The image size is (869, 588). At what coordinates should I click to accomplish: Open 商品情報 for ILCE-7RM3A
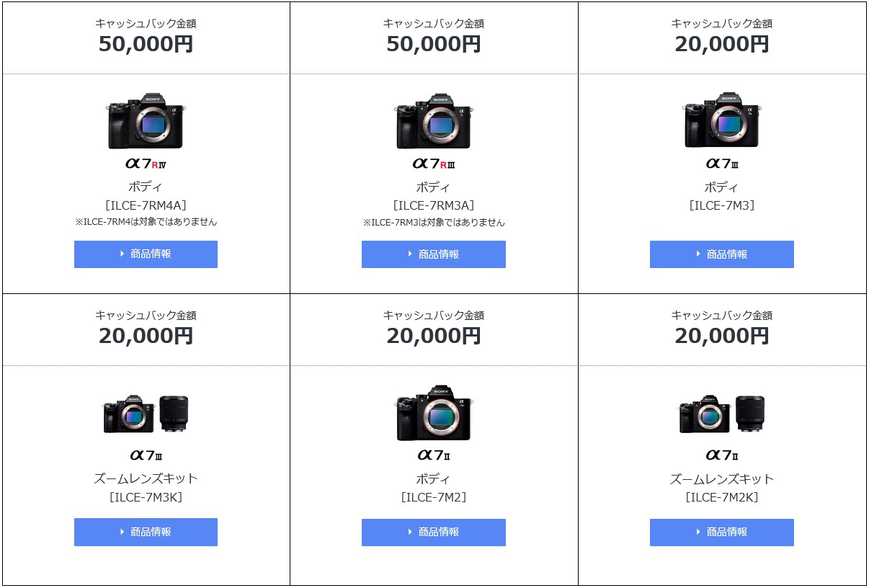pos(434,254)
